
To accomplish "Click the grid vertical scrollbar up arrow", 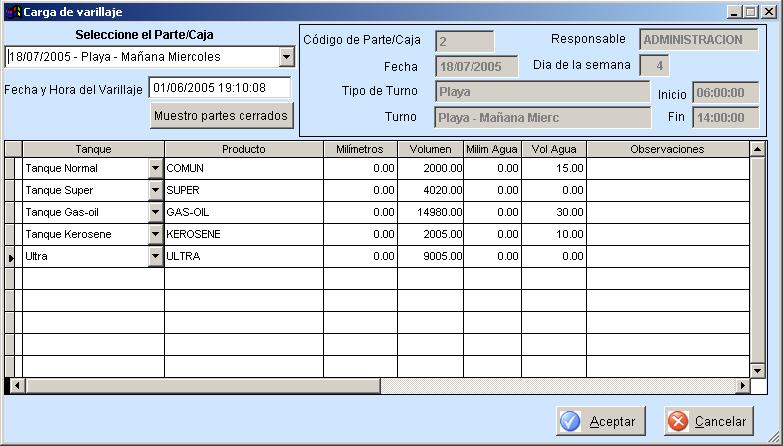I will tap(758, 149).
